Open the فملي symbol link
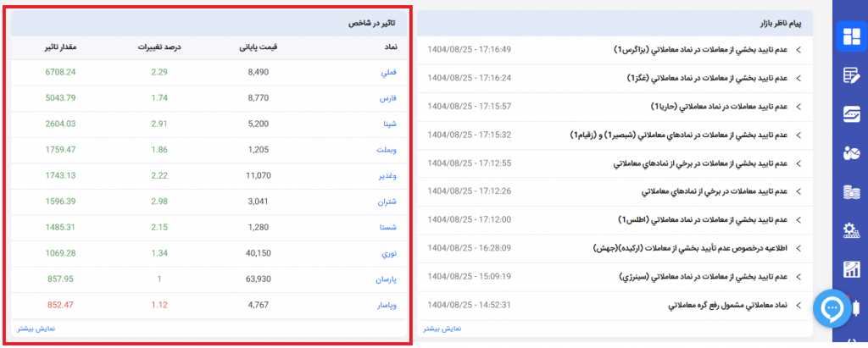This screenshot has height=348, width=868. [390, 72]
